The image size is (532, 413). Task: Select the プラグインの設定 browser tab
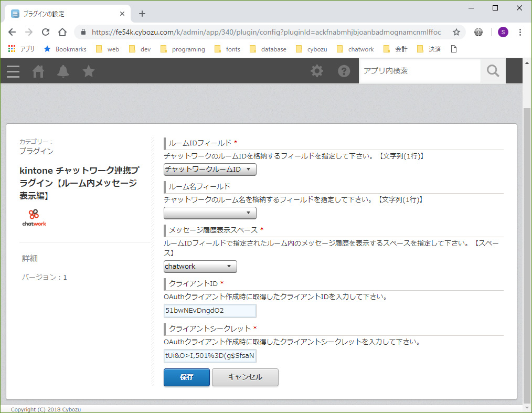point(68,14)
